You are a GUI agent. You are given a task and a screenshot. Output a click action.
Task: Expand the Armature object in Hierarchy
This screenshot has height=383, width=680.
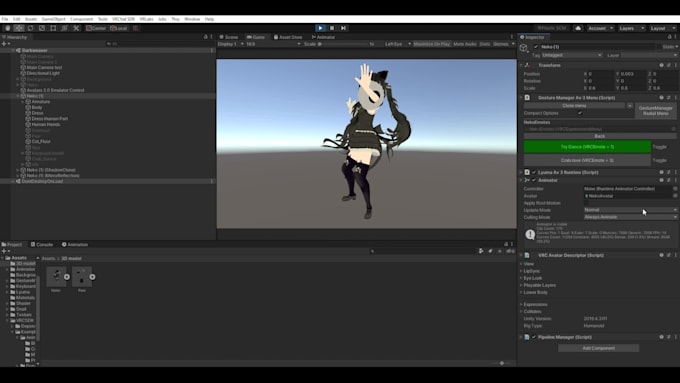pos(23,101)
